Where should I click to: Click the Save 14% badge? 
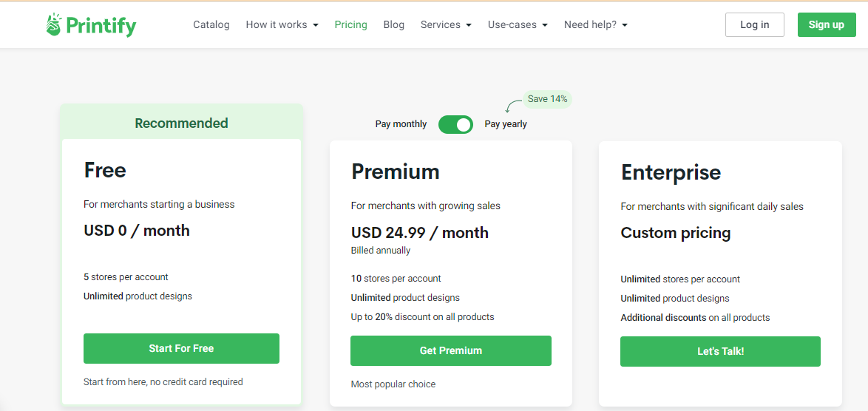tap(547, 99)
